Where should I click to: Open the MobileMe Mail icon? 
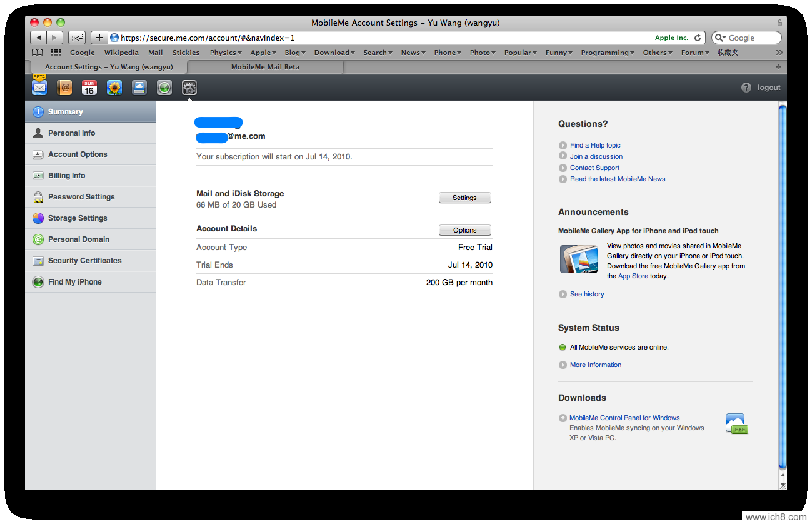(x=39, y=88)
